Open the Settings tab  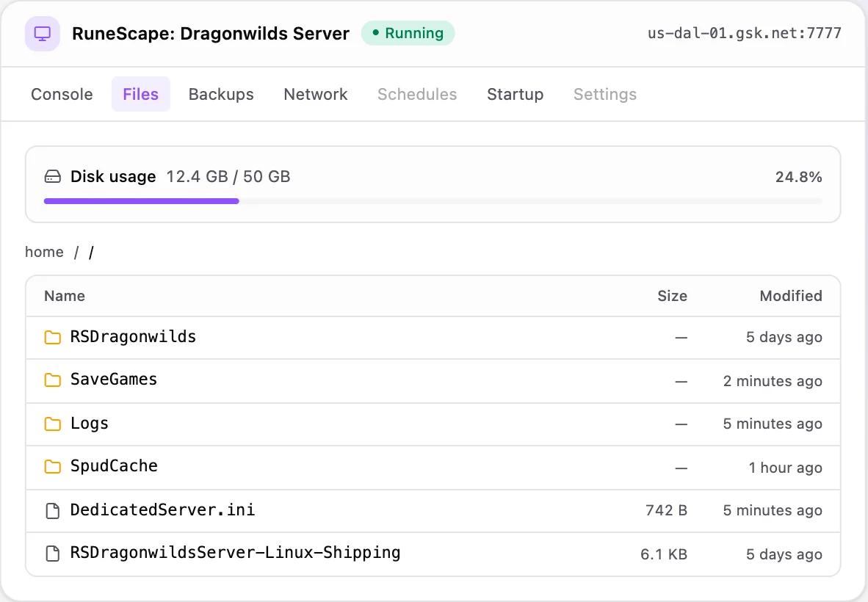point(605,94)
